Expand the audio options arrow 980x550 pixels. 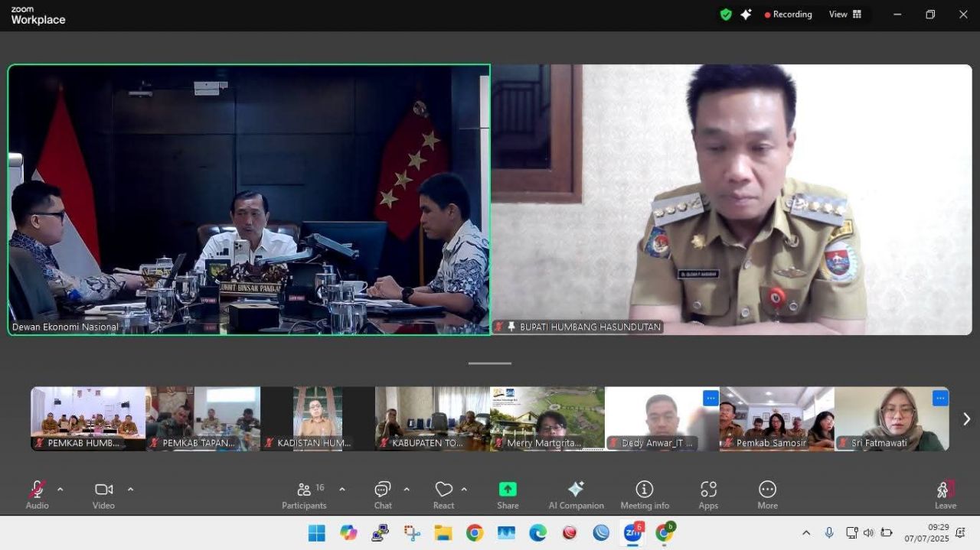click(x=60, y=489)
